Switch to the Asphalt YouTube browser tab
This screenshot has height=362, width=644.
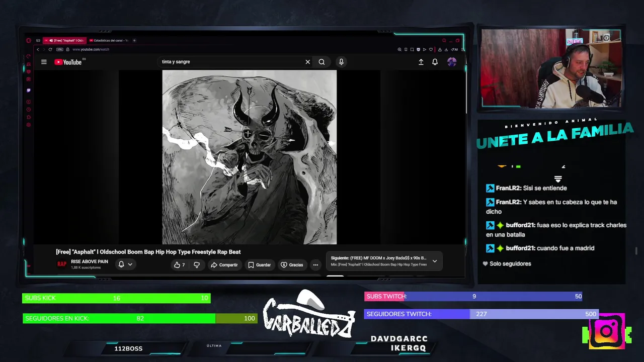pyautogui.click(x=65, y=40)
